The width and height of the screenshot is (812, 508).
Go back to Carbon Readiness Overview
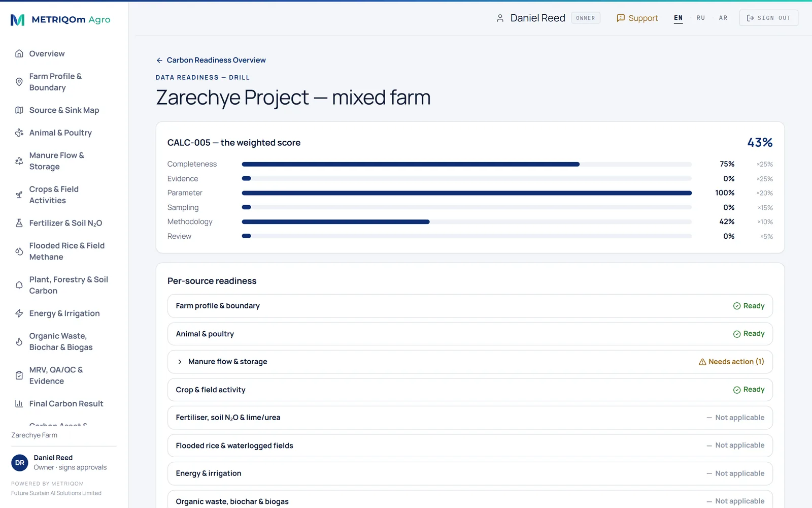point(211,60)
